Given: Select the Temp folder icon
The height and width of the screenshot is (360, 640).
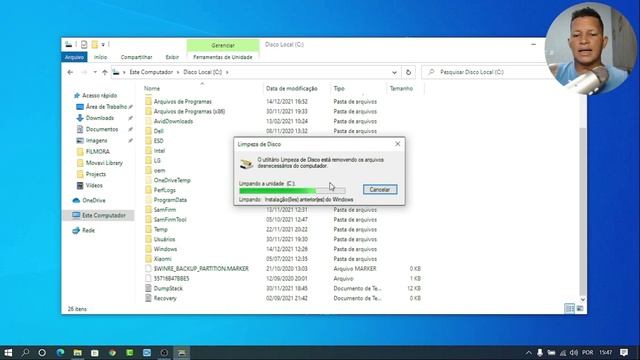Looking at the screenshot, I should pos(149,229).
